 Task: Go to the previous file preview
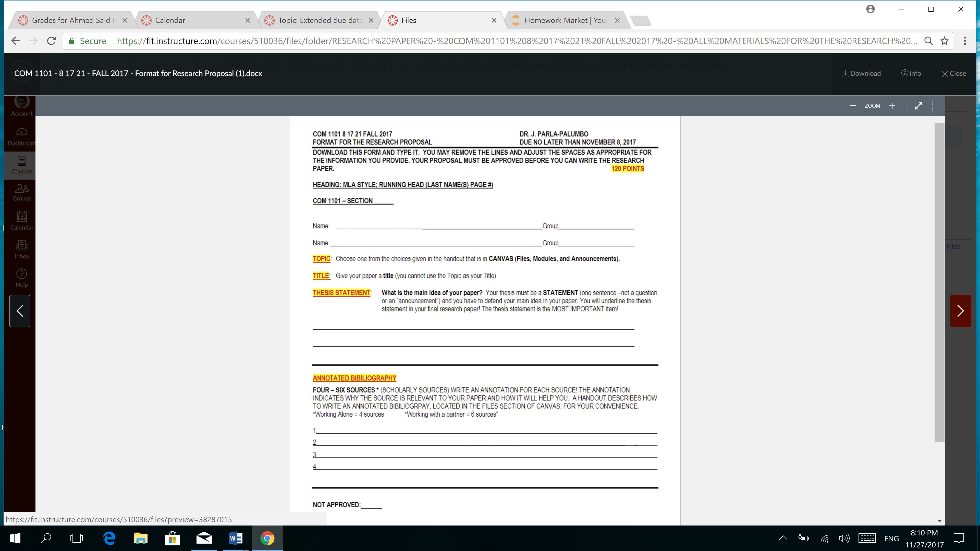[20, 311]
